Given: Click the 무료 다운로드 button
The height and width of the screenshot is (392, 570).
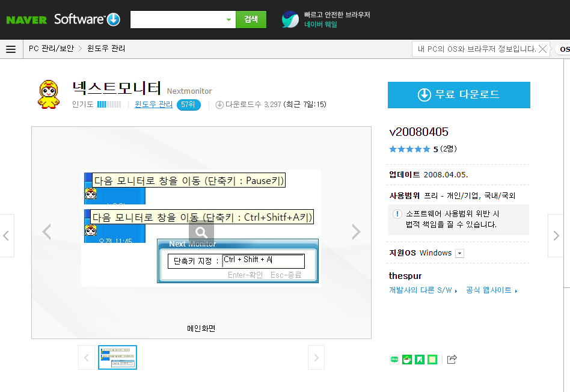Looking at the screenshot, I should (459, 95).
